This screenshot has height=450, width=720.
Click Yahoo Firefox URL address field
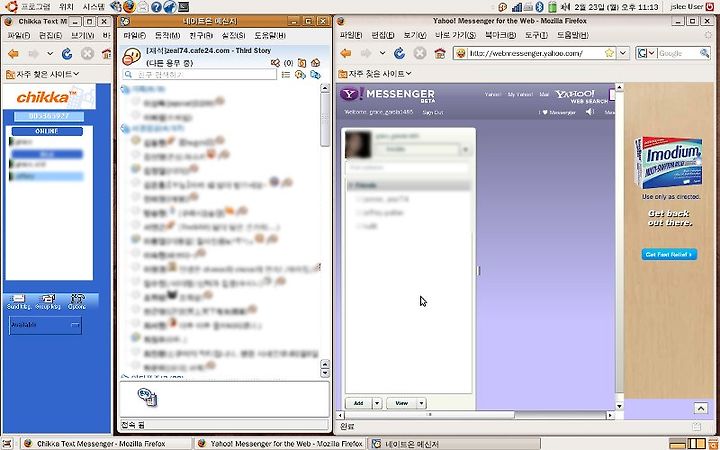pyautogui.click(x=536, y=53)
